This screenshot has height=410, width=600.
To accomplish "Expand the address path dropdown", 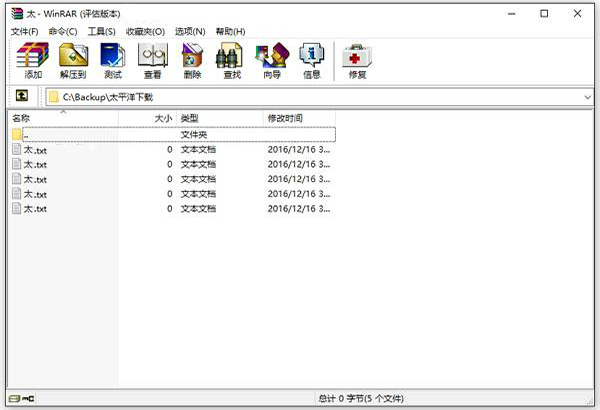I will point(588,97).
